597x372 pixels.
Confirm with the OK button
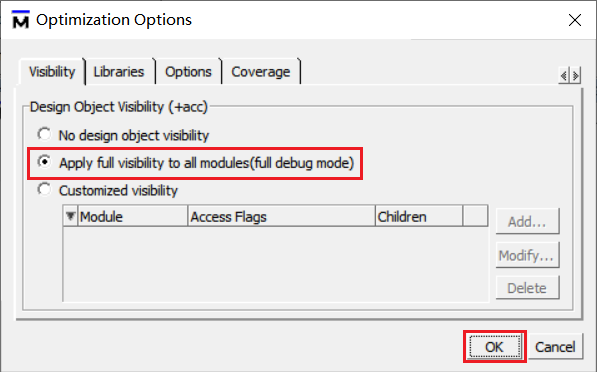(495, 346)
